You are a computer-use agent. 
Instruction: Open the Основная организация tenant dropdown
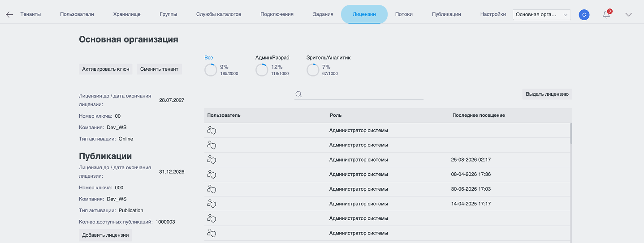pos(542,15)
